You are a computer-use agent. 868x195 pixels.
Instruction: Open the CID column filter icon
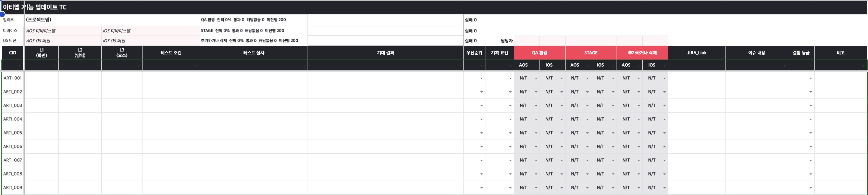coord(20,65)
